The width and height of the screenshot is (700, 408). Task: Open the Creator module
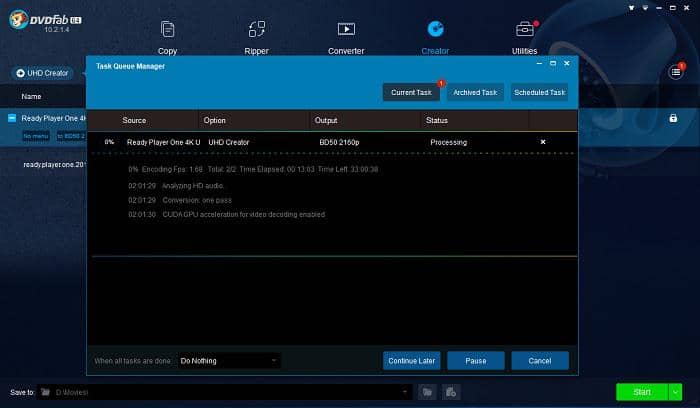435,37
